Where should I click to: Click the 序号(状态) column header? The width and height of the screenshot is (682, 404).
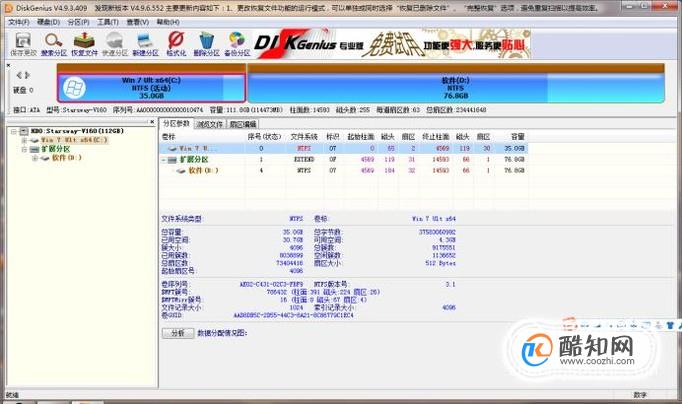[x=264, y=137]
